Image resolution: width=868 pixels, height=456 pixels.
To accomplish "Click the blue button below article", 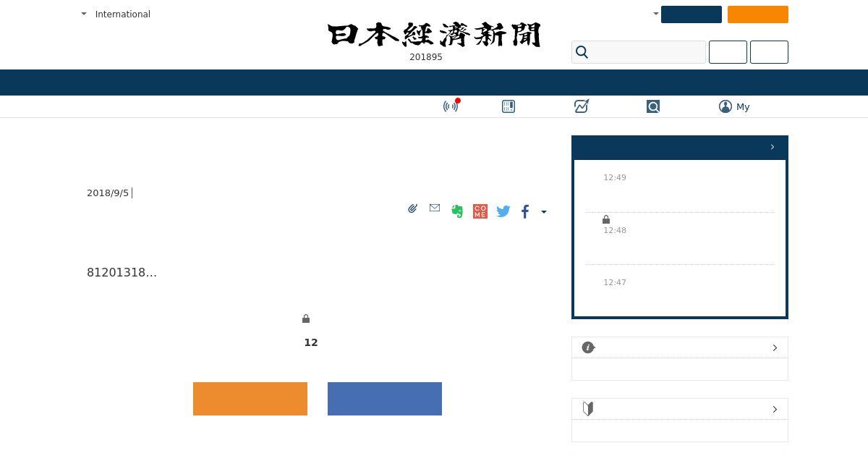I will tap(385, 399).
